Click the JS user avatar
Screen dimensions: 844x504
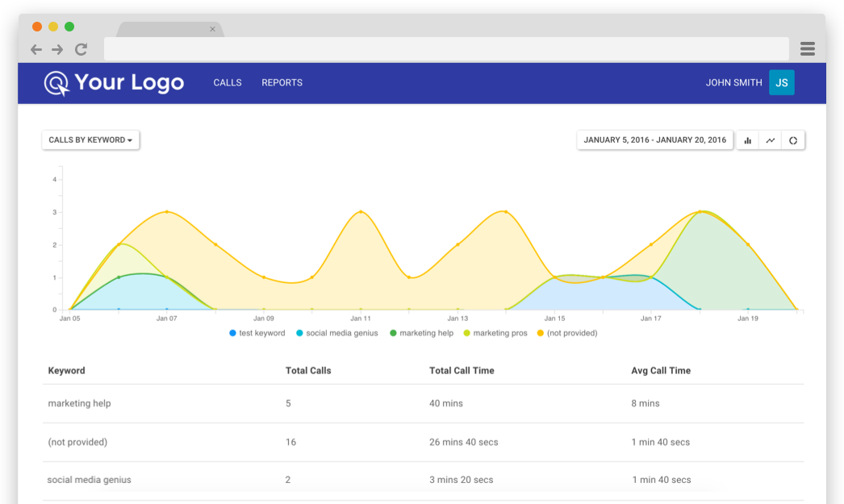782,82
